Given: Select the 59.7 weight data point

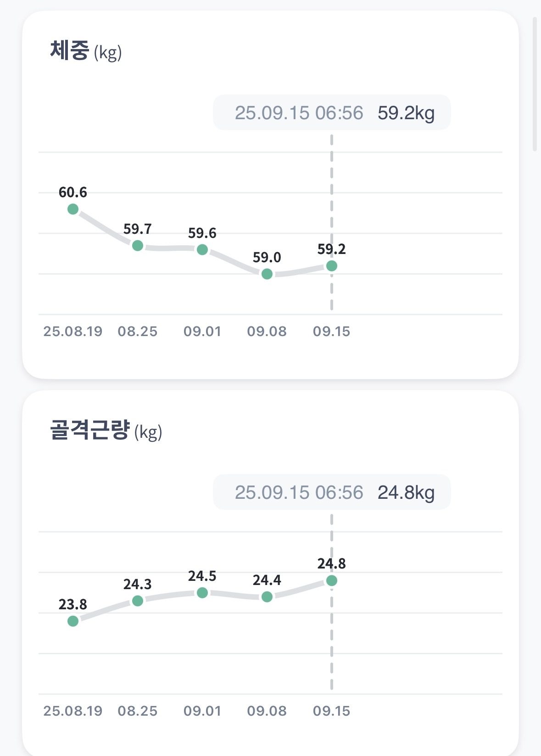Looking at the screenshot, I should (138, 246).
